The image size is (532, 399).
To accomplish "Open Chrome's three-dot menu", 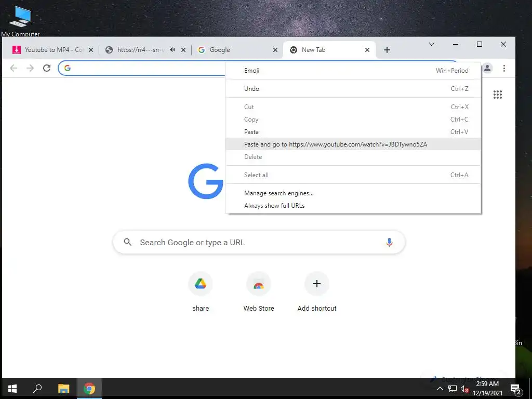I will tap(504, 68).
